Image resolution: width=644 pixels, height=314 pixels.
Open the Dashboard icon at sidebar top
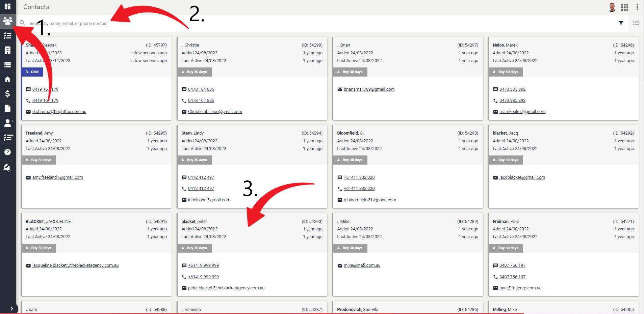point(7,7)
